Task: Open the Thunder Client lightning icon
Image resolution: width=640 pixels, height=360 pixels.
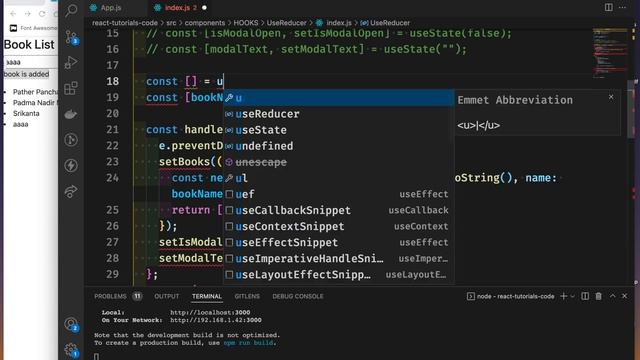Action: [71, 166]
